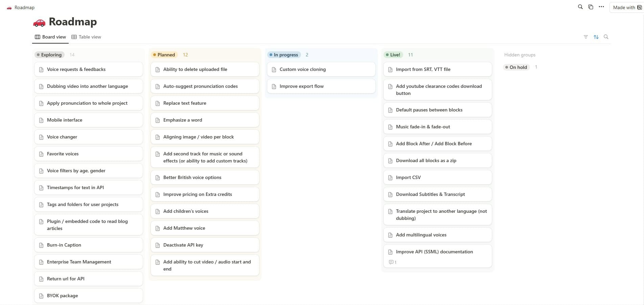Click the Planned status color tag

pos(164,55)
